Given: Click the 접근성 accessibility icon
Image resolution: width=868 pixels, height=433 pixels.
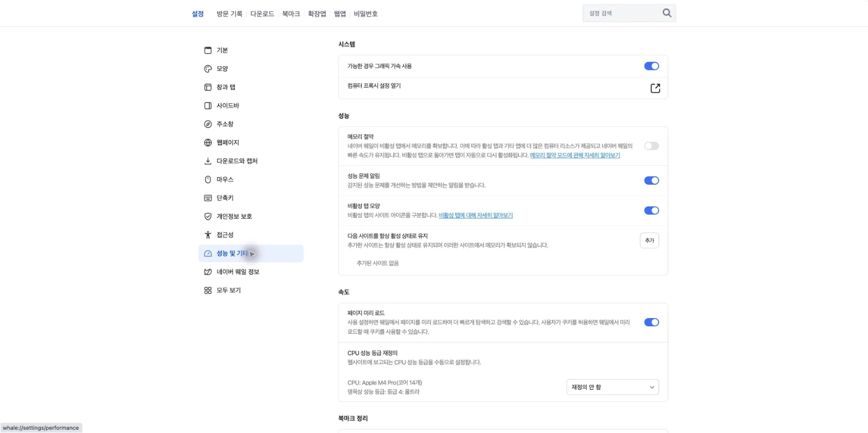Looking at the screenshot, I should click(208, 235).
